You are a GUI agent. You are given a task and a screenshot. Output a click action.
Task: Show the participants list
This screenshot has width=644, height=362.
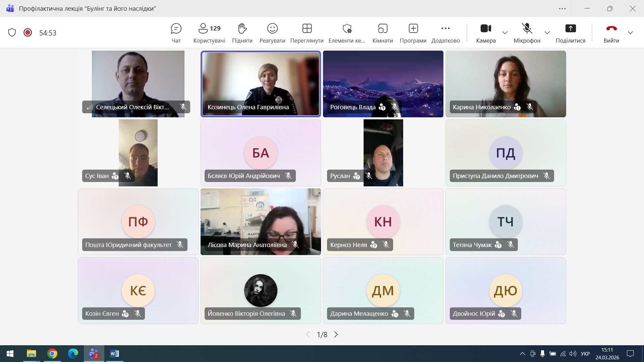pos(209,33)
